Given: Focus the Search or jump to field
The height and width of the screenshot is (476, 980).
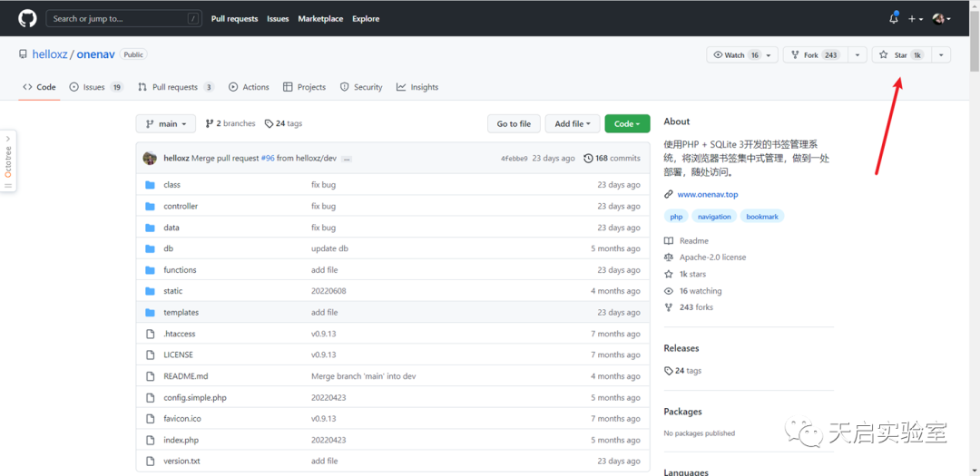Looking at the screenshot, I should pos(125,19).
